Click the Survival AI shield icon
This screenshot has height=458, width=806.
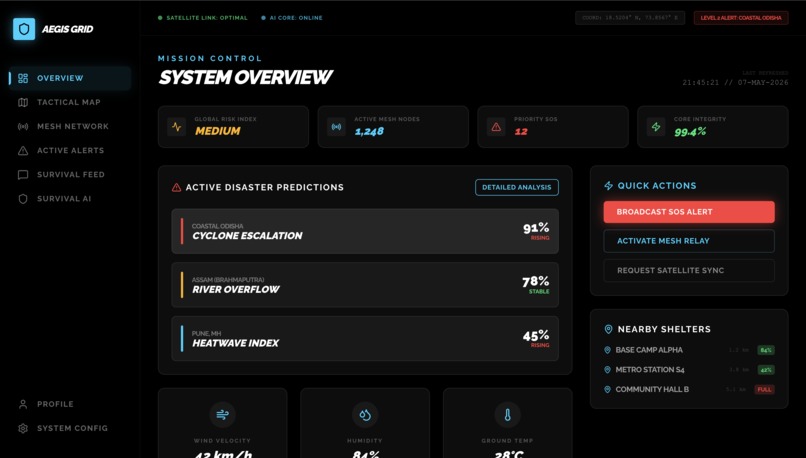coord(23,199)
